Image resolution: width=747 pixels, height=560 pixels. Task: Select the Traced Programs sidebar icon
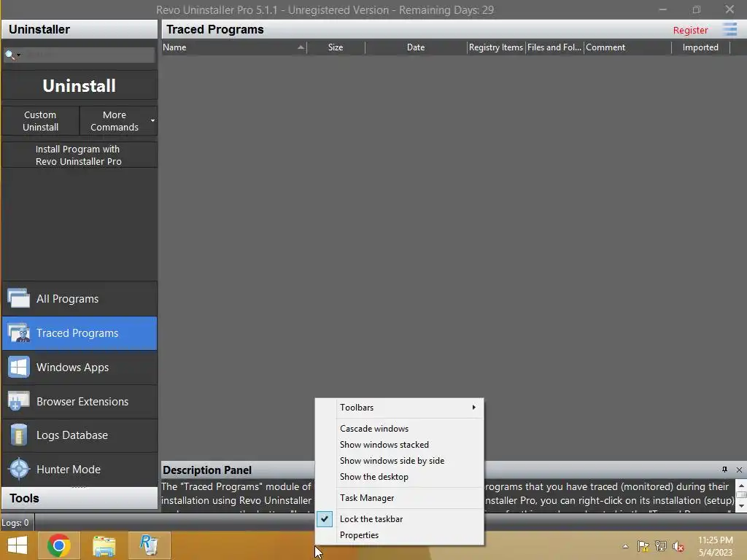coord(18,332)
